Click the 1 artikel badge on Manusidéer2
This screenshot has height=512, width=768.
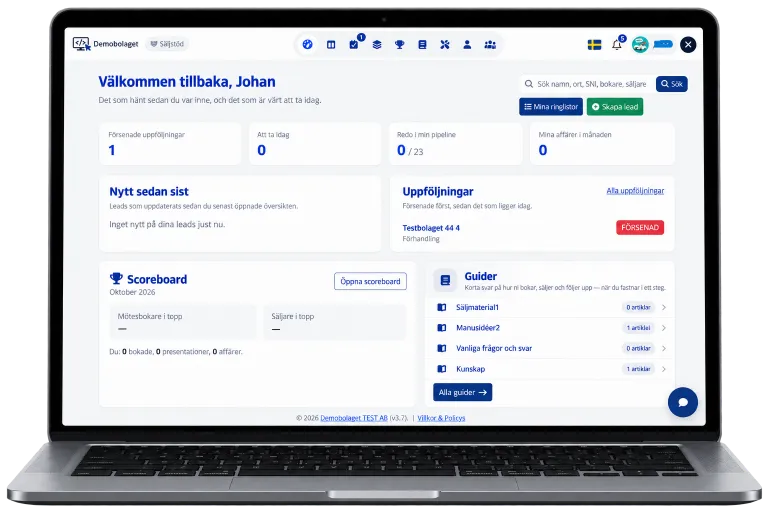[x=638, y=328]
